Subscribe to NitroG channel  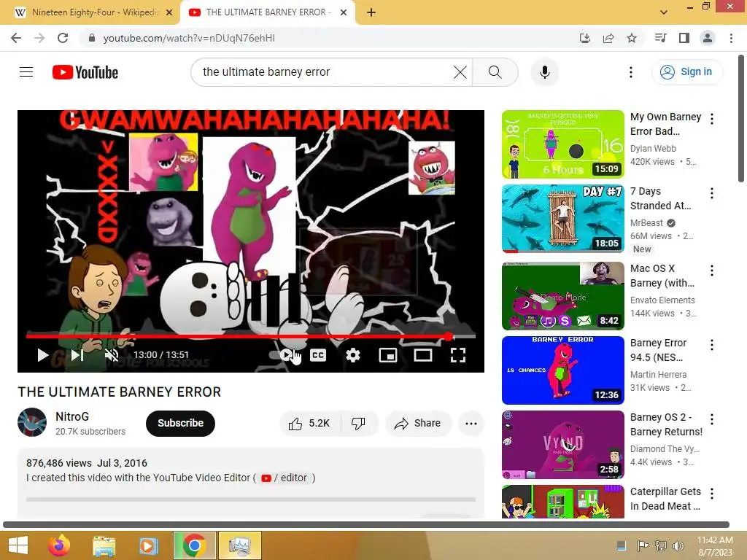click(x=180, y=424)
